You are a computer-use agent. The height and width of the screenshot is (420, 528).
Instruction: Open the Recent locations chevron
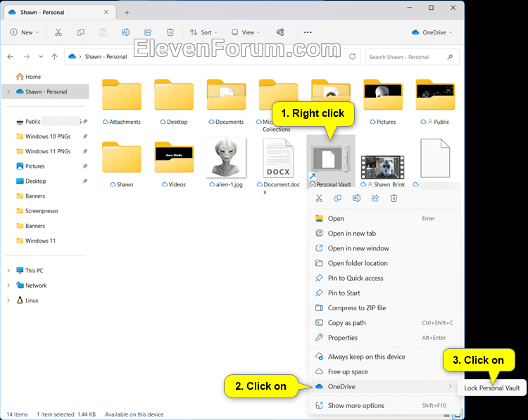coord(41,56)
